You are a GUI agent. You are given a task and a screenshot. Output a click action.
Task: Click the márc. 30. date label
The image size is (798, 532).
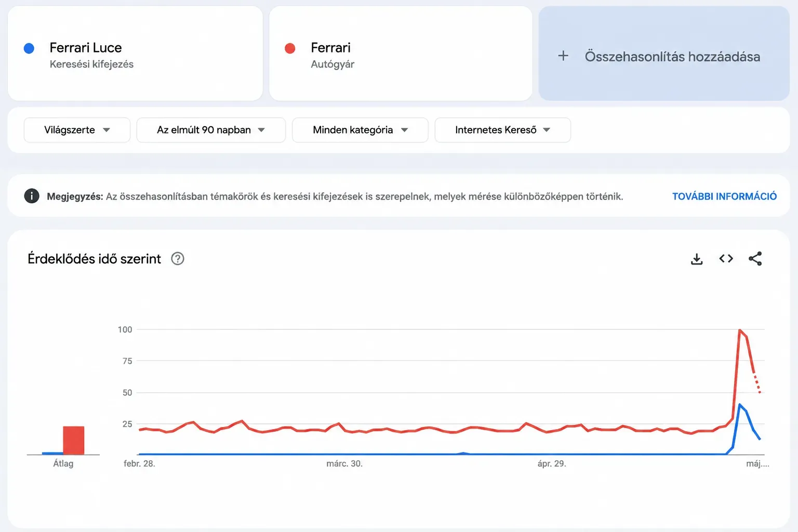pos(344,463)
